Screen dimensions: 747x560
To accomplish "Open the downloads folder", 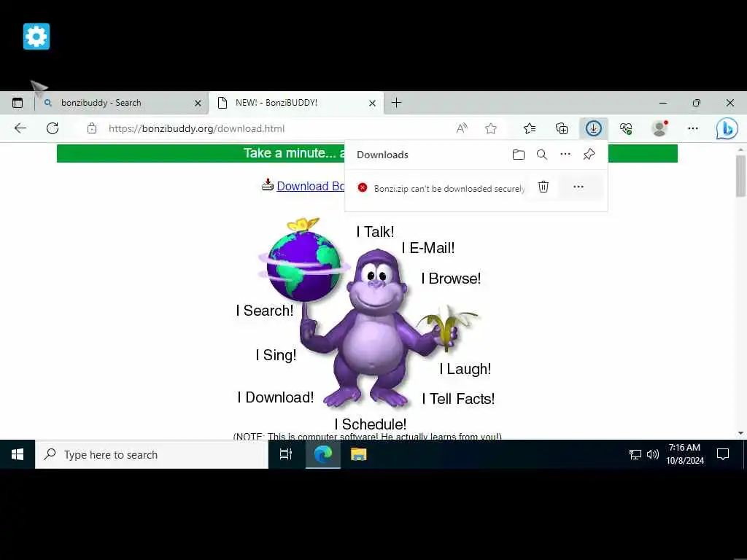I will tap(519, 155).
